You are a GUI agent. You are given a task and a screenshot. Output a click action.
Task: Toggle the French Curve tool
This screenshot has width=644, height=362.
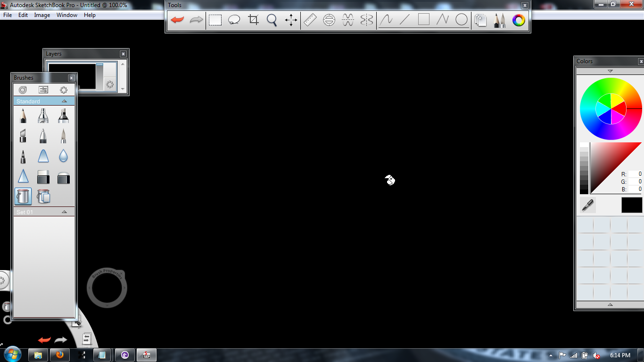tap(348, 20)
